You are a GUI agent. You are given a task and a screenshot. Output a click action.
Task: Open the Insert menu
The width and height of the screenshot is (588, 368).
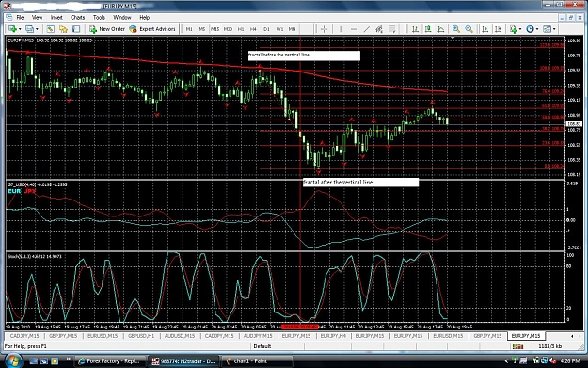click(56, 17)
